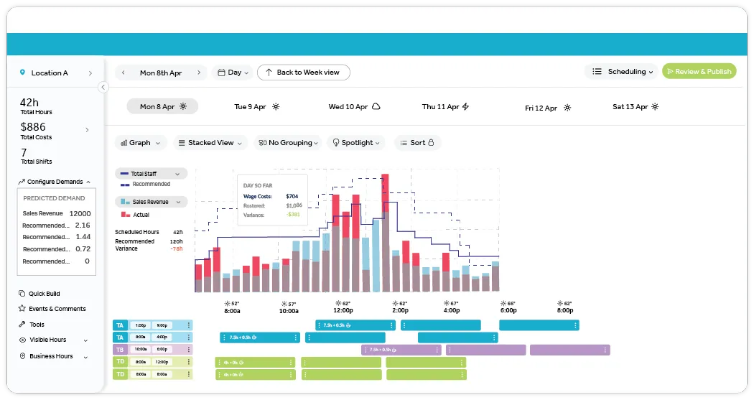The height and width of the screenshot is (400, 754).
Task: Open the Spotlight dropdown
Action: (356, 143)
